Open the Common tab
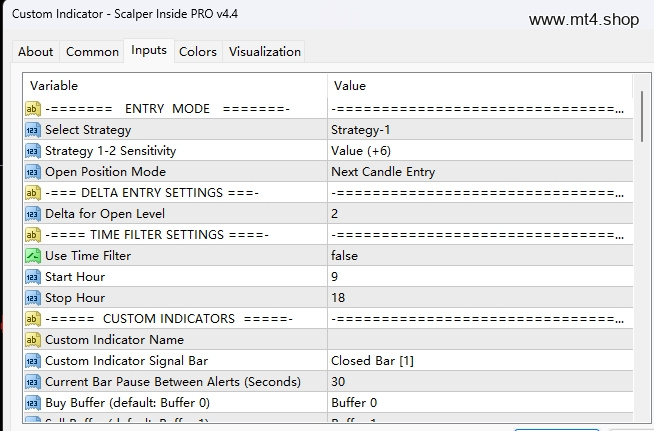Screen dimensions: 654x431 tap(92, 52)
